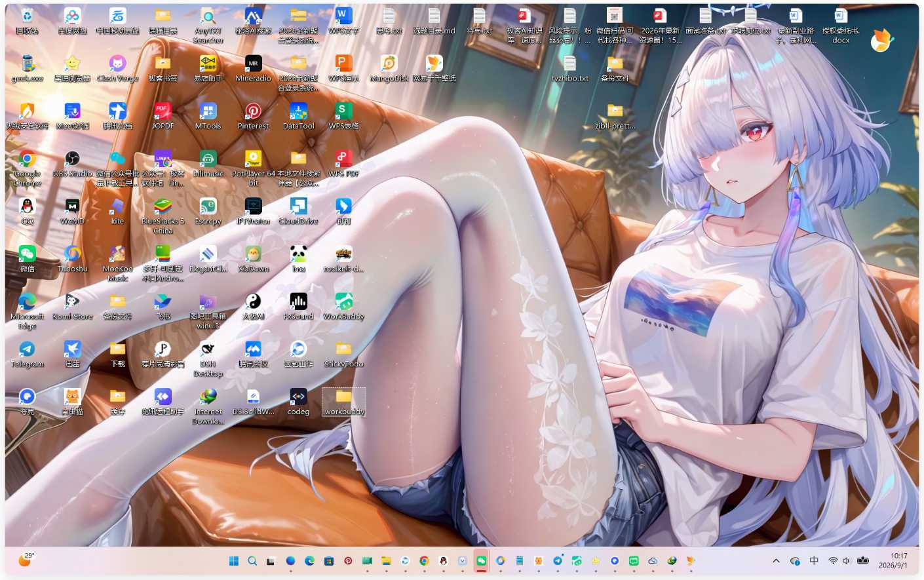Select the WPS PDF desktop icon
This screenshot has height=580, width=924.
coord(343,164)
